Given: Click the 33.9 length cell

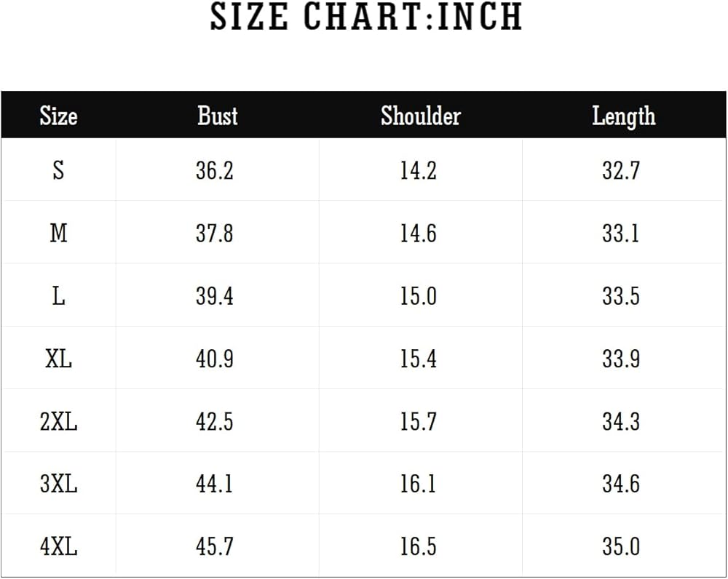Looking at the screenshot, I should point(621,359).
